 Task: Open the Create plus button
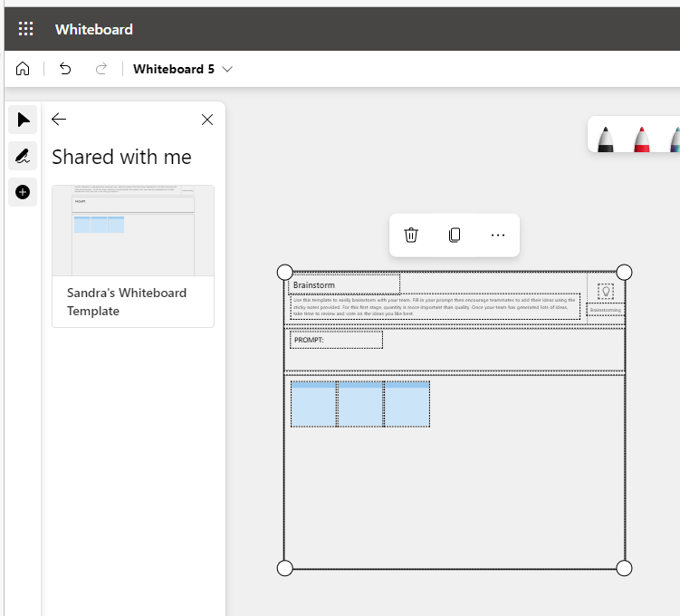[x=24, y=192]
